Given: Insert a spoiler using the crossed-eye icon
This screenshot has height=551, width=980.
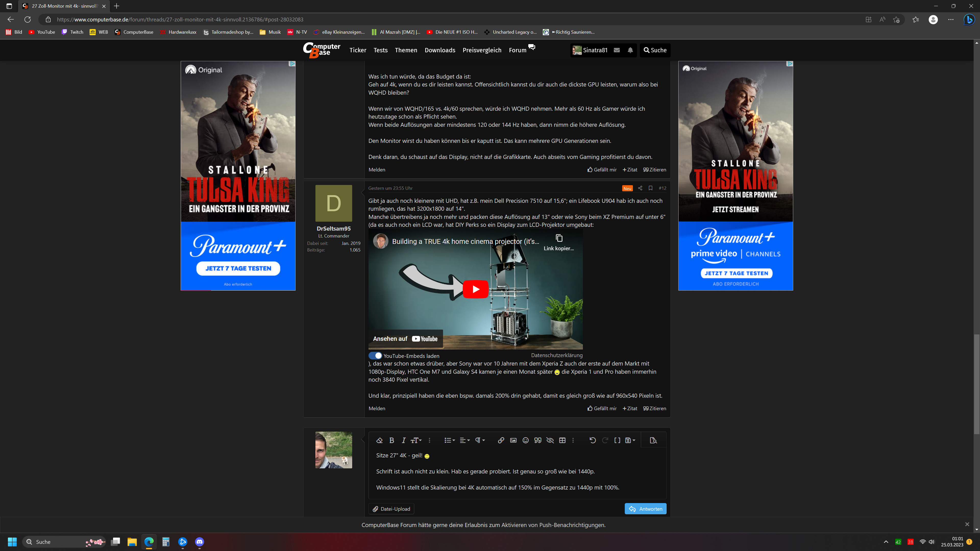Looking at the screenshot, I should tap(550, 440).
